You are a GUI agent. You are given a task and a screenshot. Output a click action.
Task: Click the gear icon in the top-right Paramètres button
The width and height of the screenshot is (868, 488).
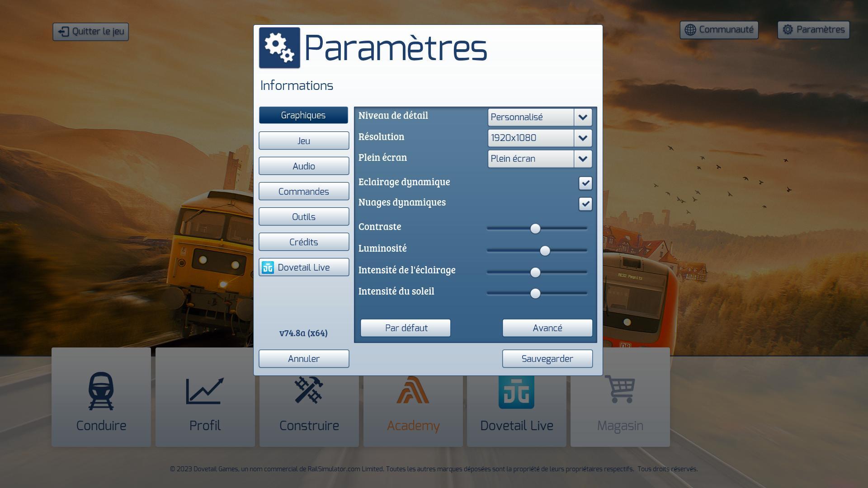[x=788, y=30]
